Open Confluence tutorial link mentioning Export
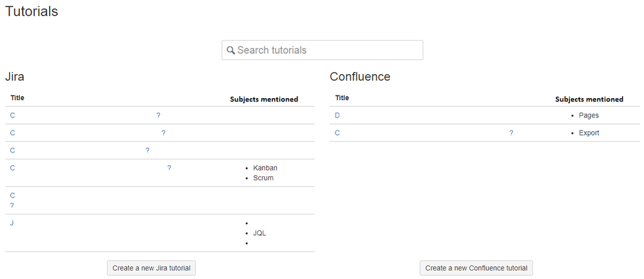The image size is (644, 279). click(337, 133)
